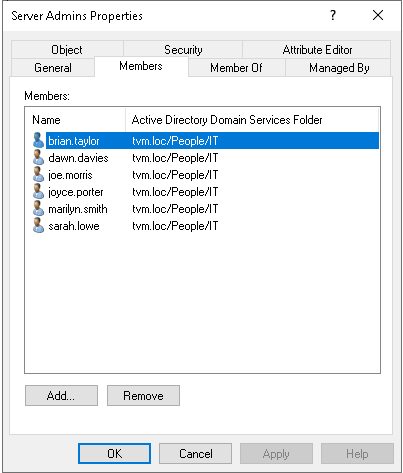Viewport: 403px width, 473px height.
Task: Close the Server Admins Properties dialog
Action: click(x=378, y=15)
